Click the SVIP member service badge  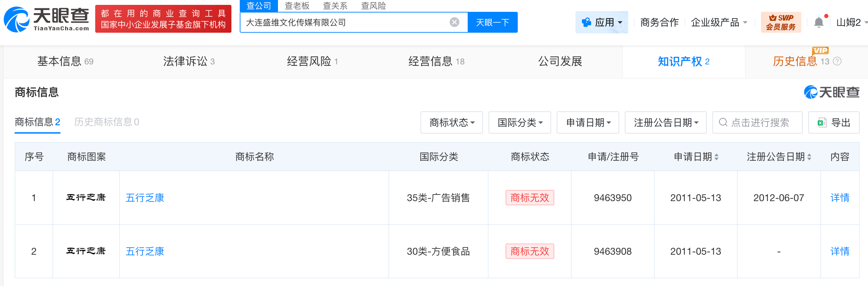780,22
